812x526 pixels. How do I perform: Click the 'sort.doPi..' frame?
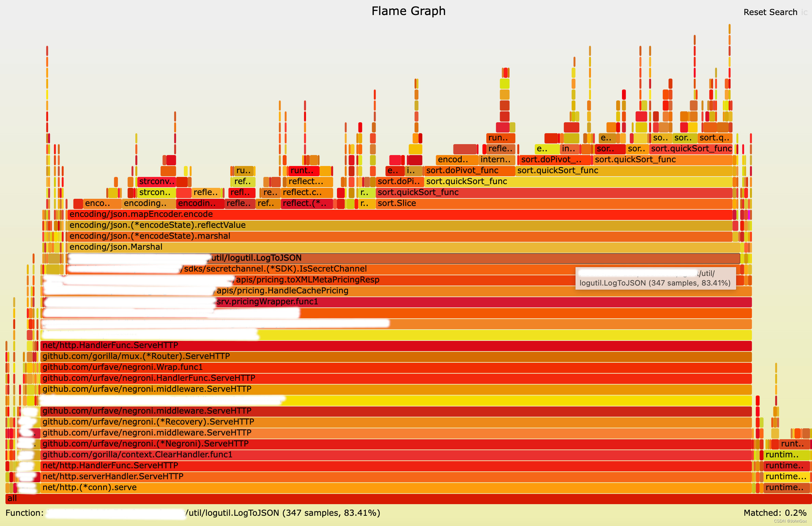point(400,181)
